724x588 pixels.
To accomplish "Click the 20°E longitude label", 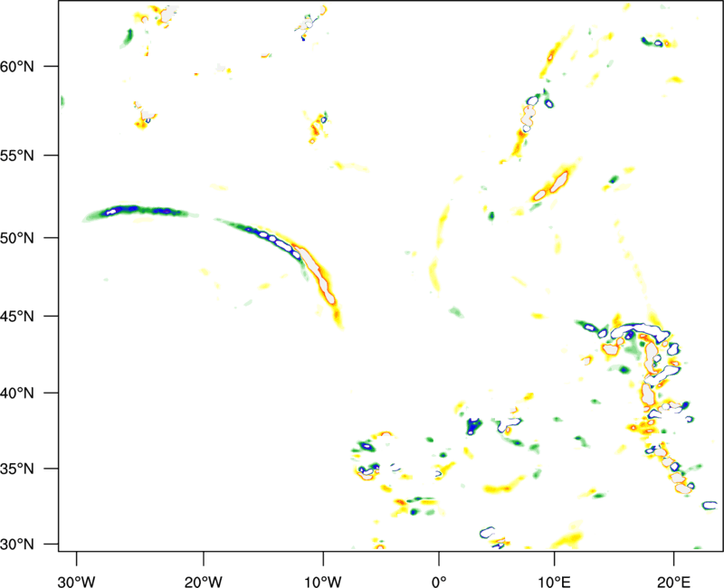I will click(x=673, y=582).
